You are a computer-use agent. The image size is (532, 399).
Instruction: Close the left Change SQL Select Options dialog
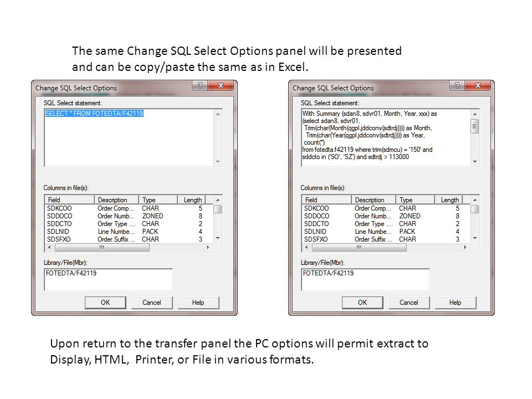(221, 85)
